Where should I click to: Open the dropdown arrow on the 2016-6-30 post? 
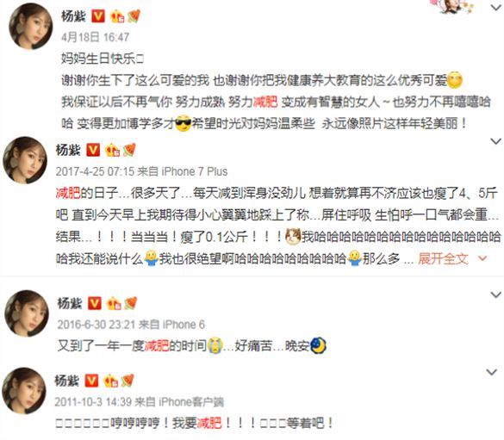coord(496,294)
